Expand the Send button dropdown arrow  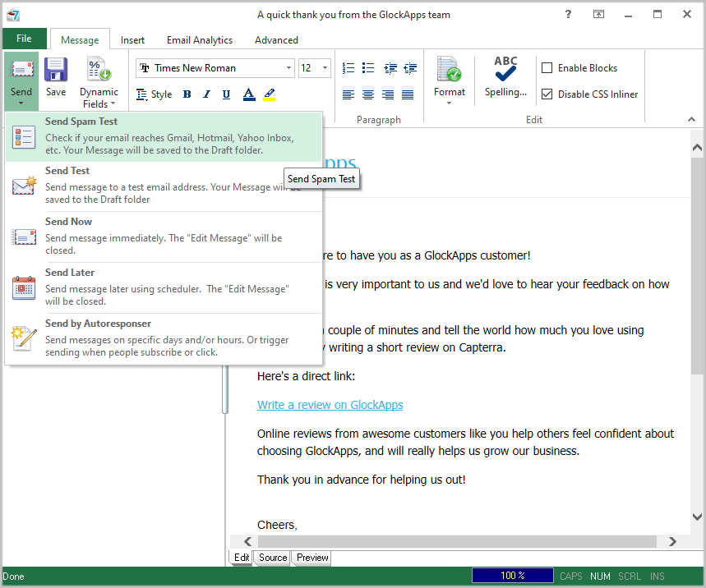[21, 103]
